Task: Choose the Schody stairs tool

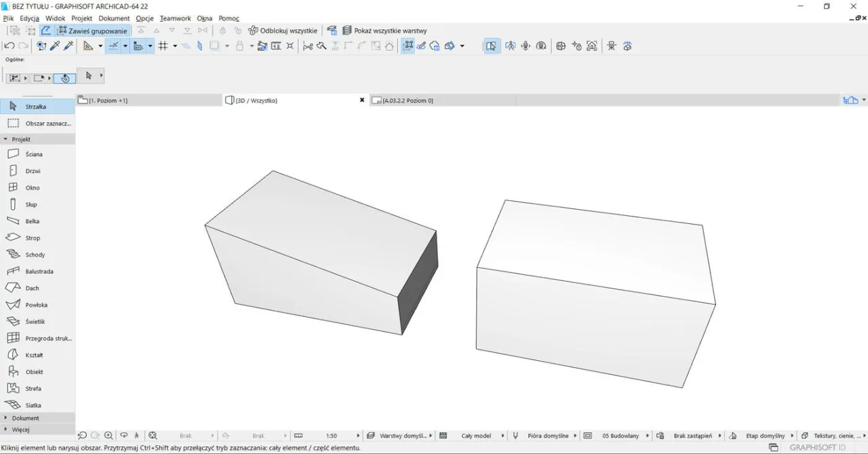Action: 35,254
